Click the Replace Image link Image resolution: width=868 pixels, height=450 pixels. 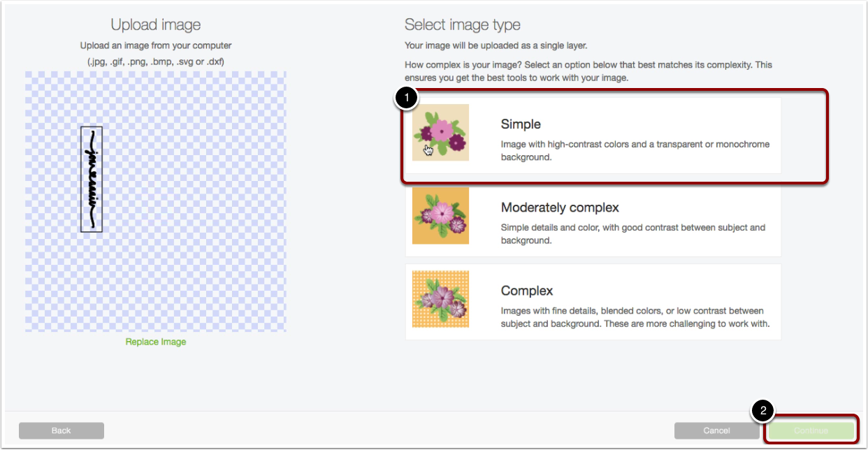(156, 342)
